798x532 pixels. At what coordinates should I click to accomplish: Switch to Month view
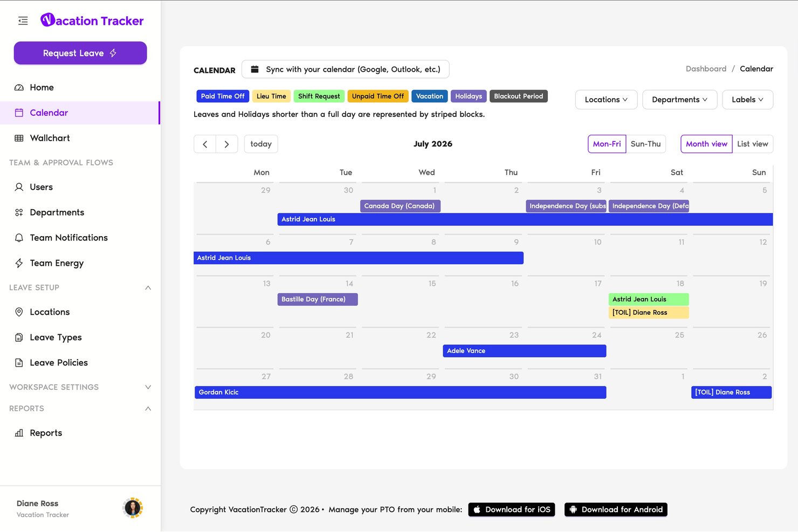[706, 144]
